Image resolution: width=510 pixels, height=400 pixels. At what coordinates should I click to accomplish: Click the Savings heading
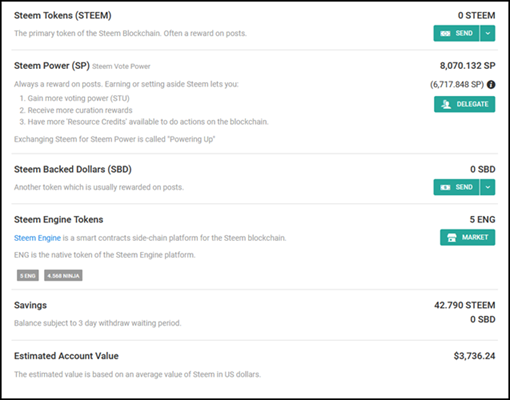30,305
